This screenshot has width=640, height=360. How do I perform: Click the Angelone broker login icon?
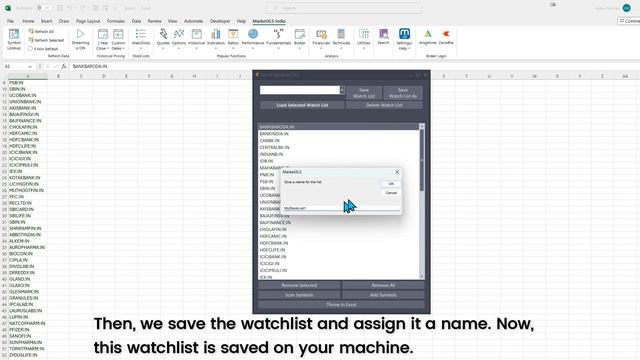[428, 37]
